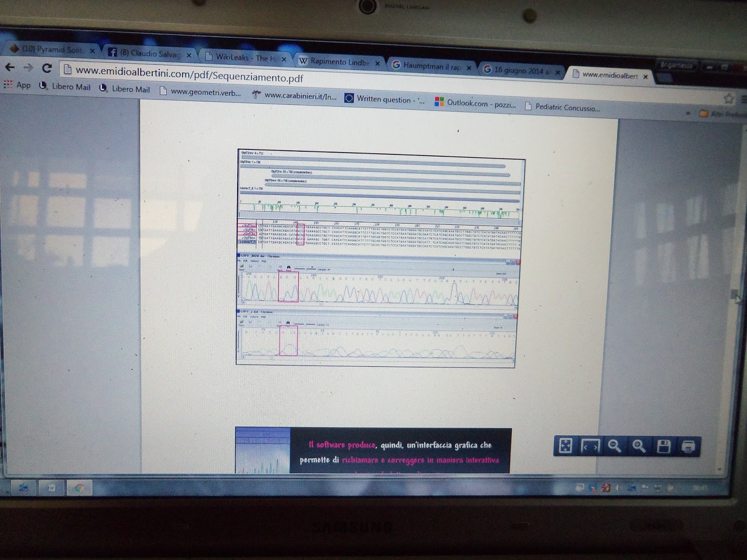Close the Haumptman il rap tab
747x560 pixels.
tap(469, 68)
